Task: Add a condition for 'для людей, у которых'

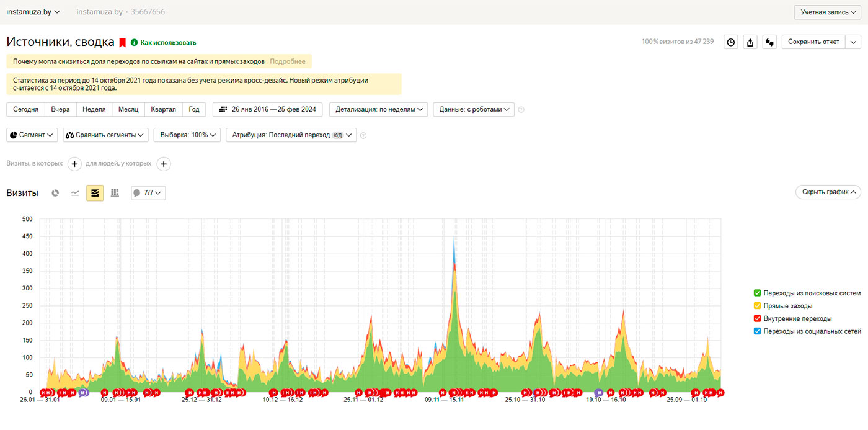Action: pos(164,164)
